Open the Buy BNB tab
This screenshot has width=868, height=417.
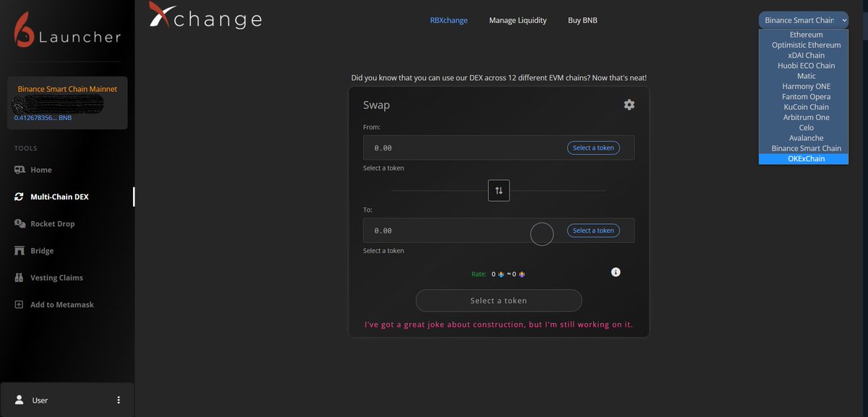pos(582,20)
